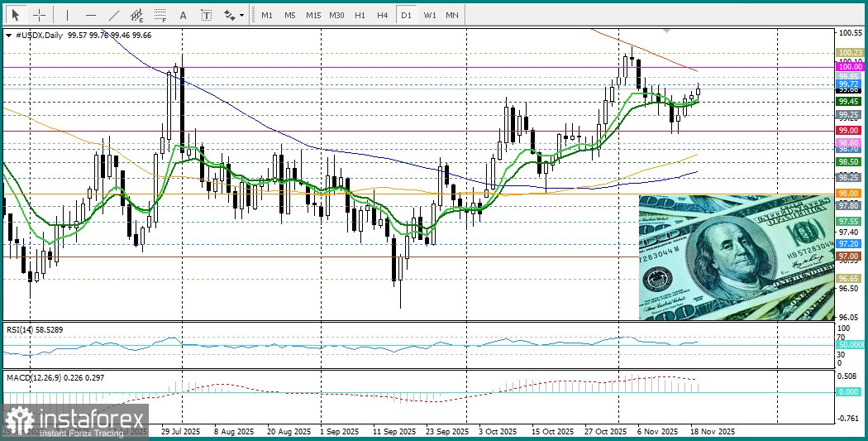Pick the horizontal line tool
The width and height of the screenshot is (868, 441).
pyautogui.click(x=90, y=15)
